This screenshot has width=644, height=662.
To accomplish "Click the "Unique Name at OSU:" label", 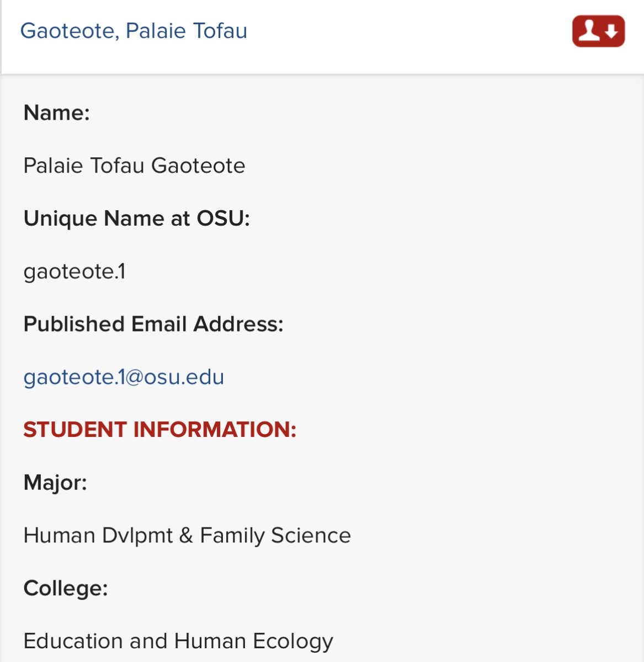I will coord(136,218).
